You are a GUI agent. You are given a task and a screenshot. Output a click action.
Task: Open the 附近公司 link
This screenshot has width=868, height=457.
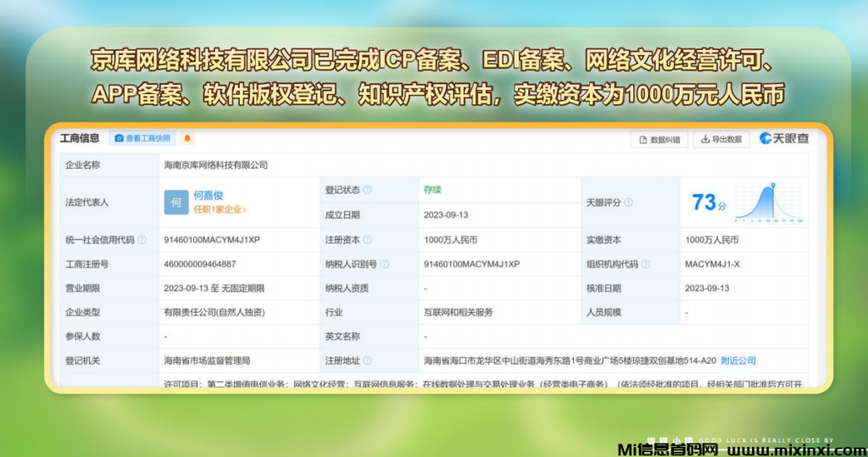pyautogui.click(x=738, y=360)
